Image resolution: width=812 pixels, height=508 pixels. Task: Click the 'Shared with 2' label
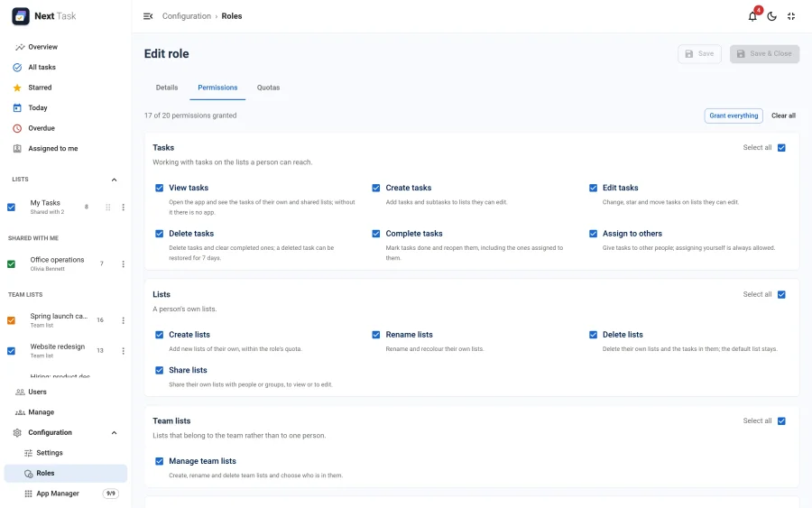[x=47, y=212]
